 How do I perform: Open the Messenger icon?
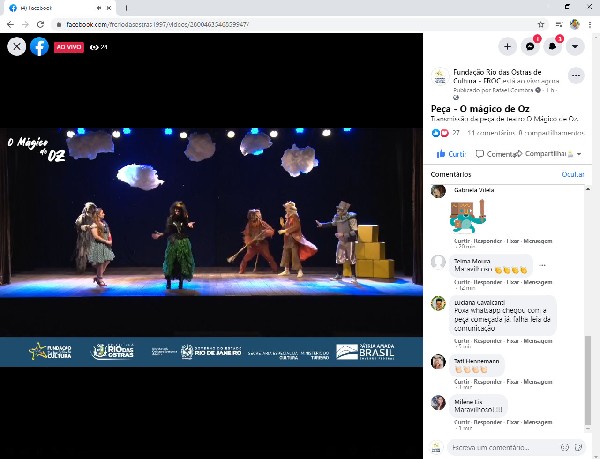(530, 47)
